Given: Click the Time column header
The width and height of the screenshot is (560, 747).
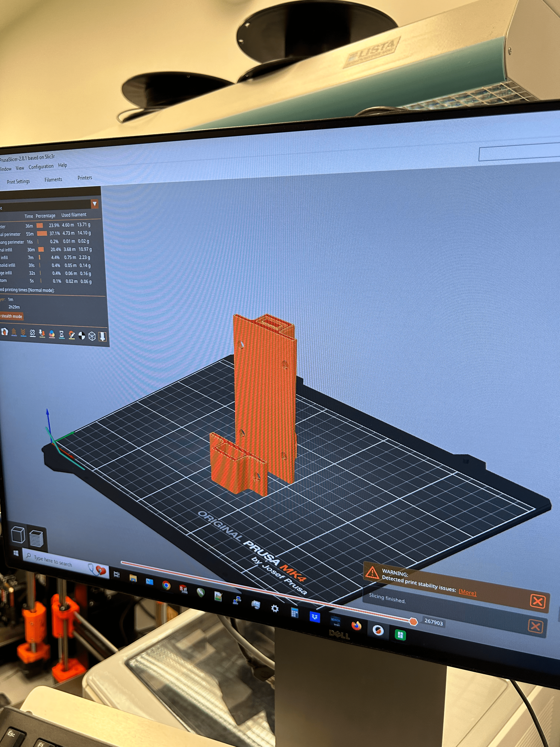Looking at the screenshot, I should click(29, 216).
